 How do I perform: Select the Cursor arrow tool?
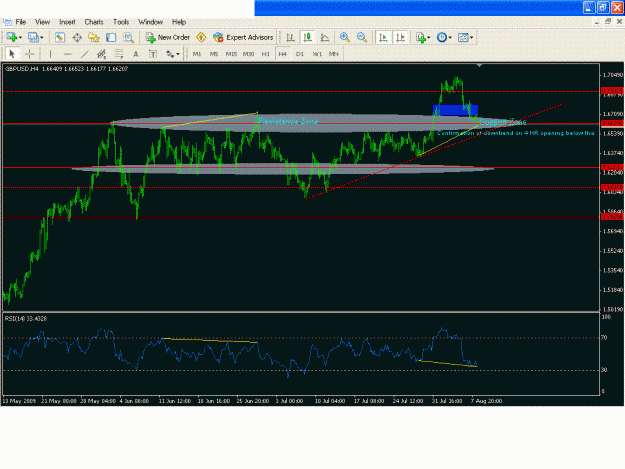point(12,54)
